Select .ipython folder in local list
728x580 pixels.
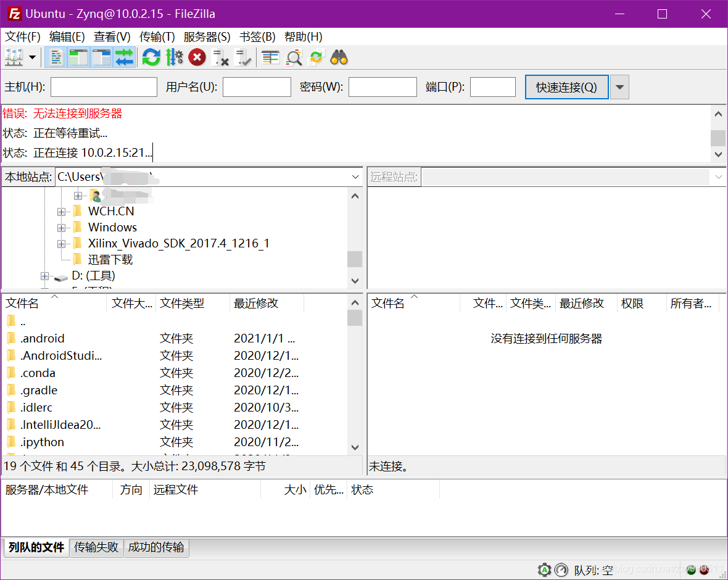point(42,442)
